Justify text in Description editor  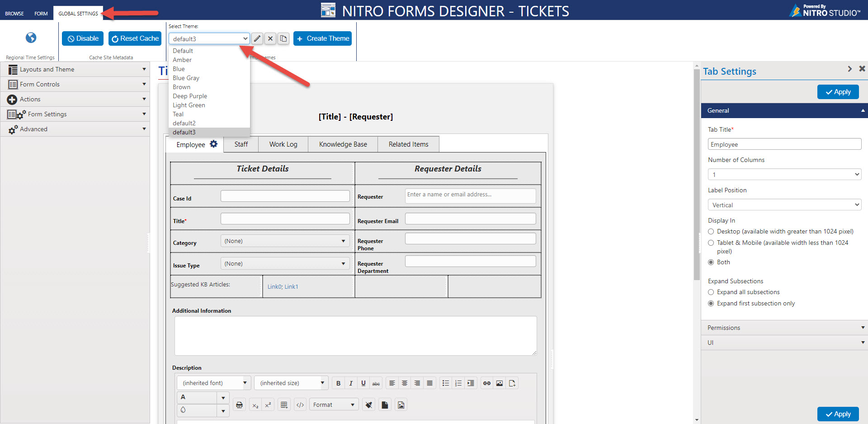(430, 383)
